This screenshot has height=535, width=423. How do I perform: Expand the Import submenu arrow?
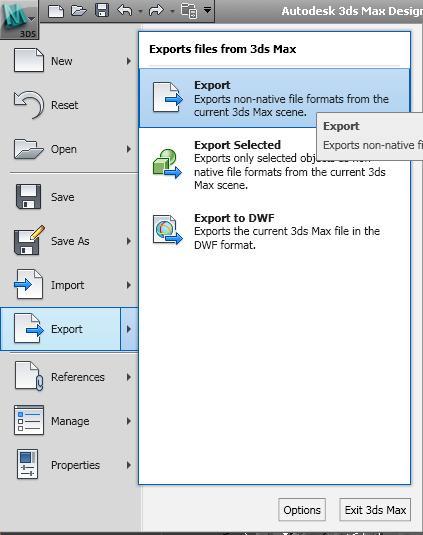[129, 285]
